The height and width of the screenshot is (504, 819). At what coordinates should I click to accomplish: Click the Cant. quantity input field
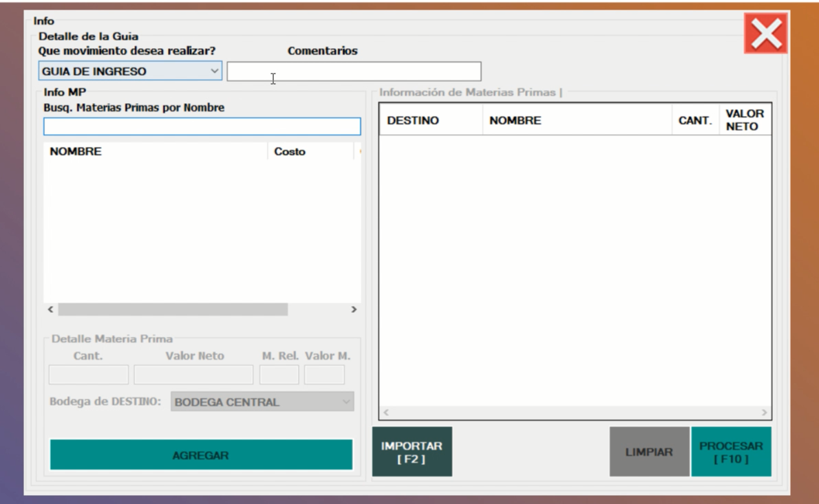88,375
